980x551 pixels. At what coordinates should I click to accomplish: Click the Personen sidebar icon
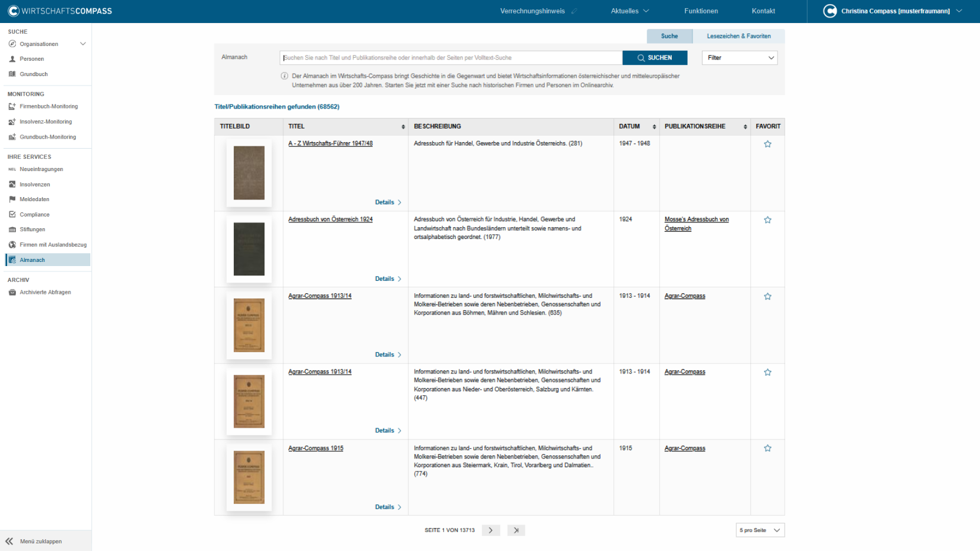click(x=12, y=59)
